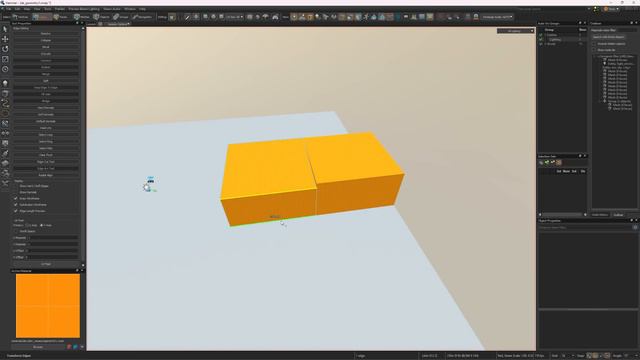Click the gamepad icon in top toolbar
This screenshot has width=640, height=360.
[275, 17]
